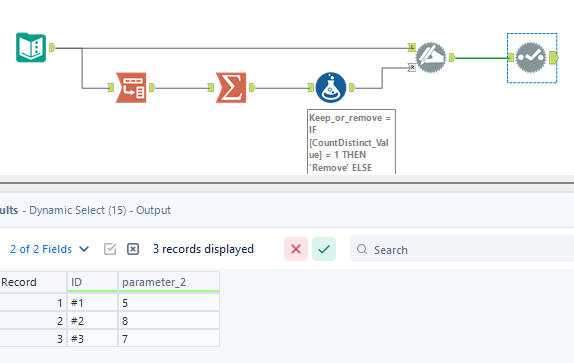Select the ID column header

[92, 282]
